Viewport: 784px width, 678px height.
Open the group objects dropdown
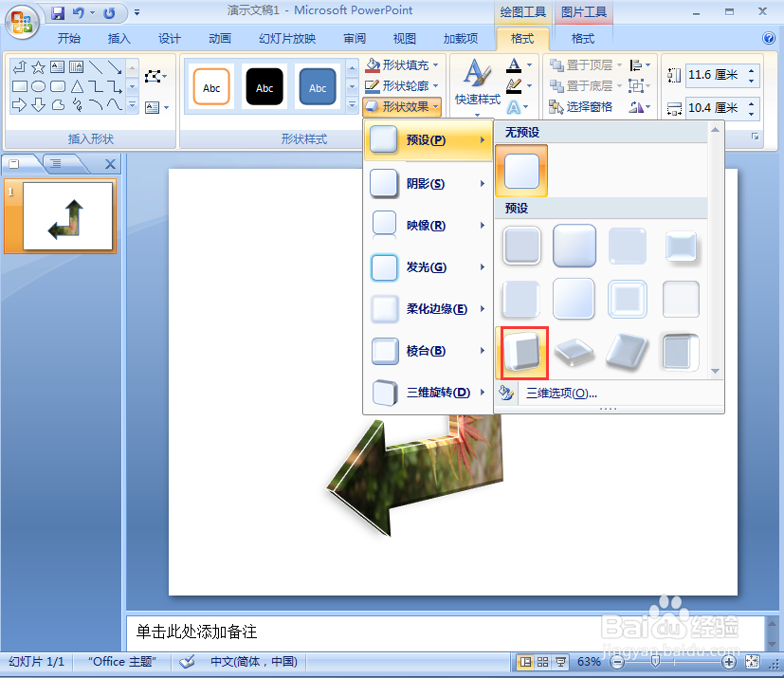(640, 86)
